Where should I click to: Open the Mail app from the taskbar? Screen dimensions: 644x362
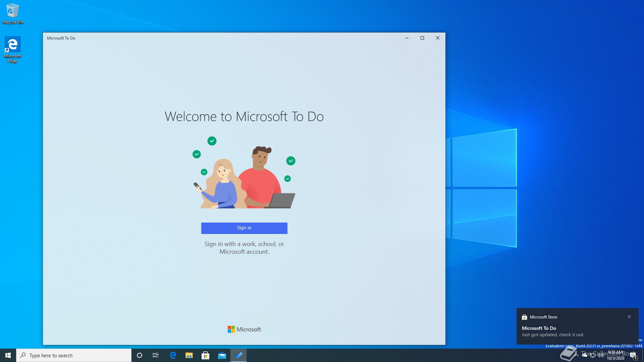click(x=222, y=355)
